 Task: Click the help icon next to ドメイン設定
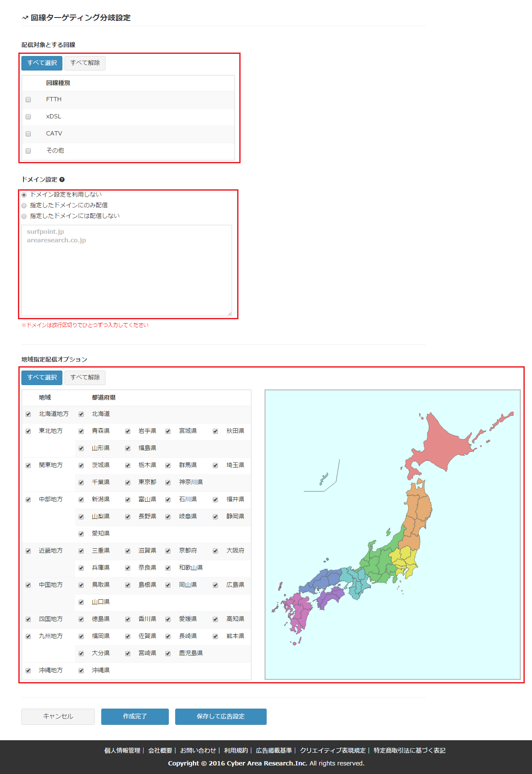click(62, 180)
